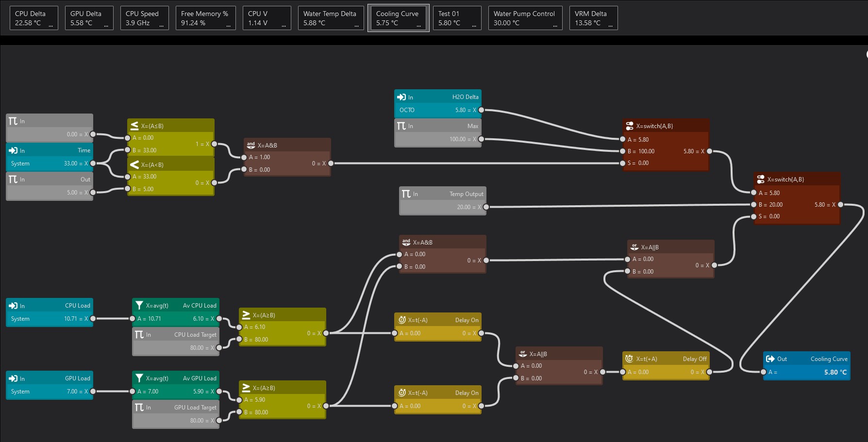This screenshot has height=442, width=868.
Task: Click the timer icon on Delay Off node
Action: coord(629,359)
